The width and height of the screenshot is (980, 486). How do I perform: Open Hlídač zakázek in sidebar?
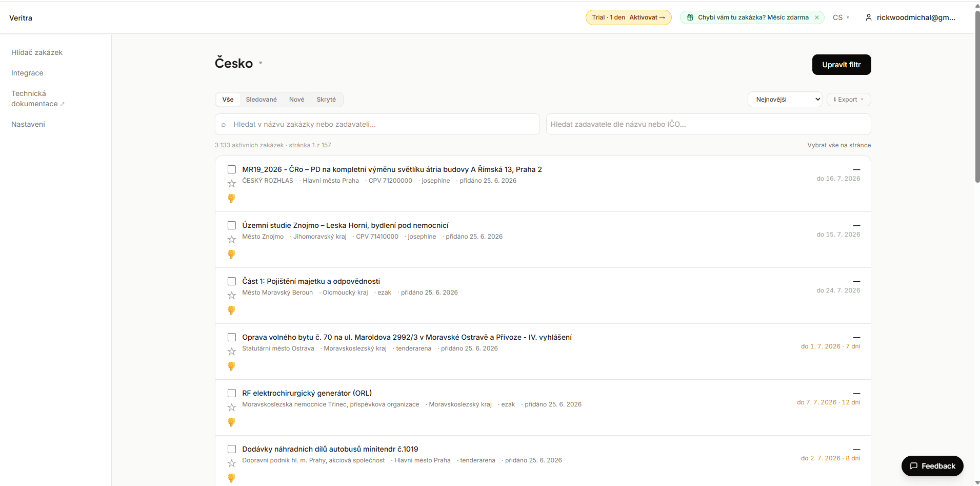[37, 52]
